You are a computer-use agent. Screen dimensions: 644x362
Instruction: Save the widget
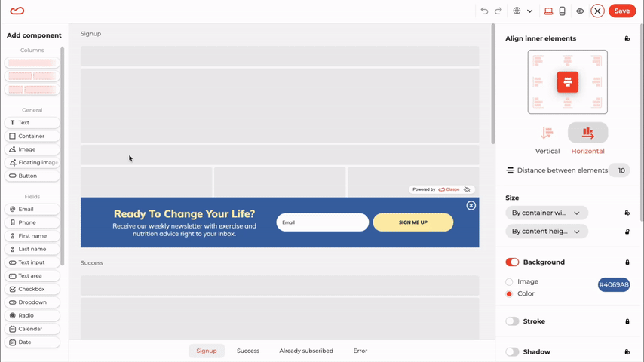pyautogui.click(x=622, y=11)
